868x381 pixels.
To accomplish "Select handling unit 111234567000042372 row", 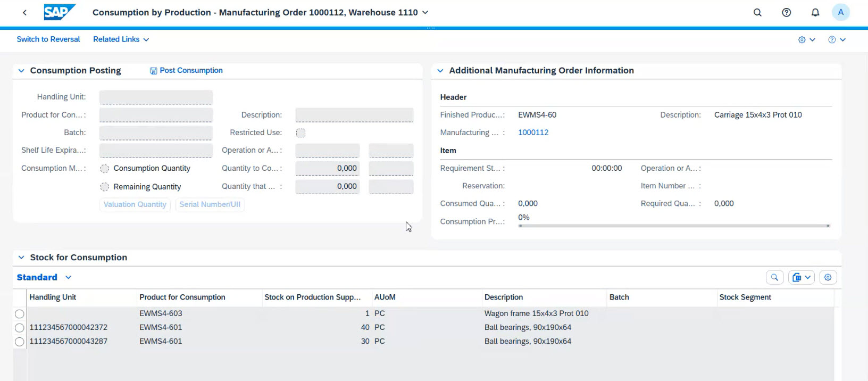I will (20, 328).
